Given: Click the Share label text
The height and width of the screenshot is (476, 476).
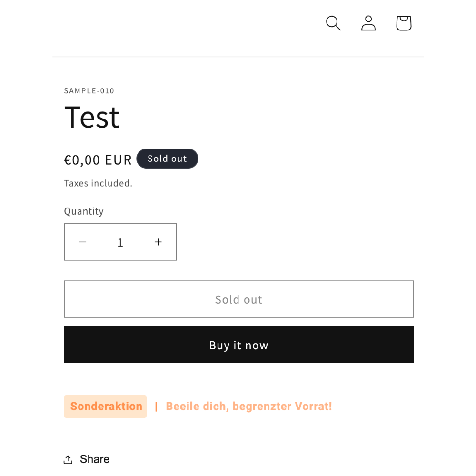Looking at the screenshot, I should pos(94,459).
